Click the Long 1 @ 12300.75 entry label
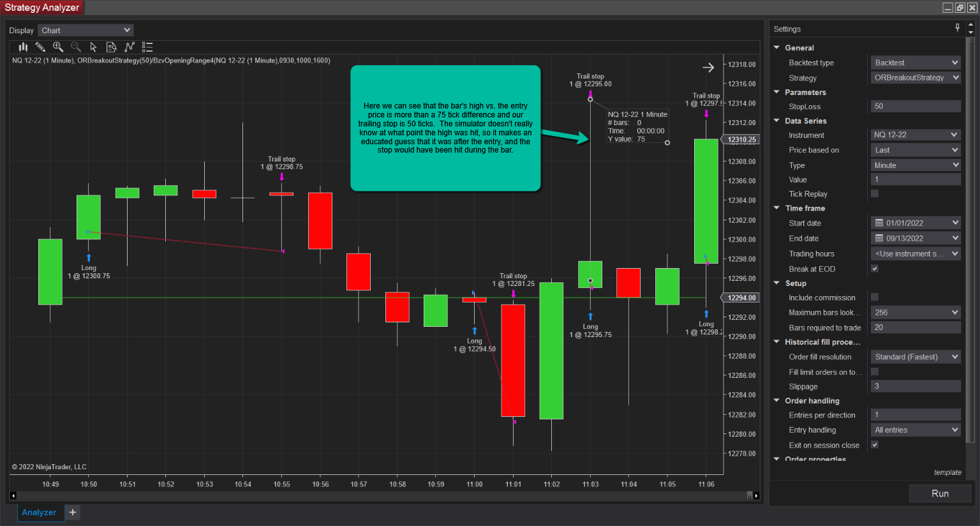 (x=89, y=272)
